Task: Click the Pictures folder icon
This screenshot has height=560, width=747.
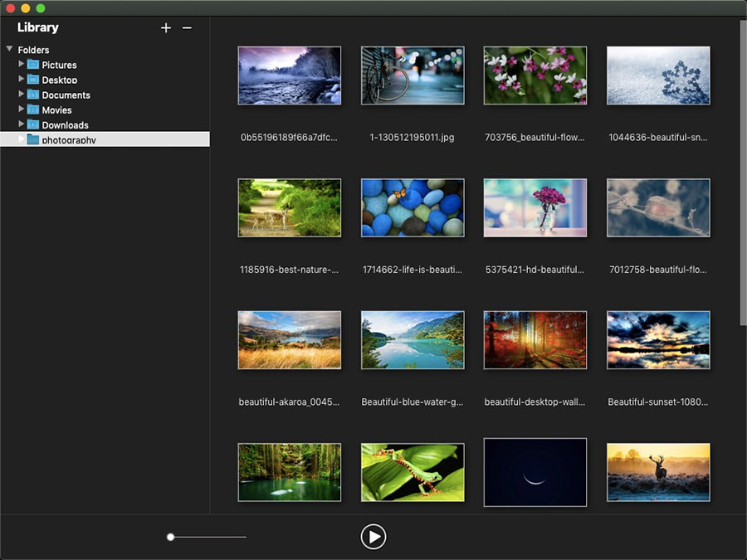Action: click(x=33, y=65)
